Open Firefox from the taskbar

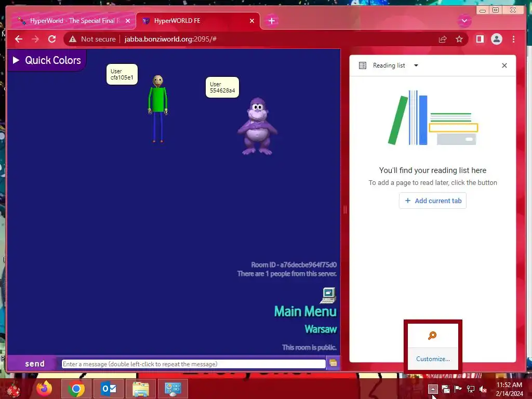click(44, 389)
